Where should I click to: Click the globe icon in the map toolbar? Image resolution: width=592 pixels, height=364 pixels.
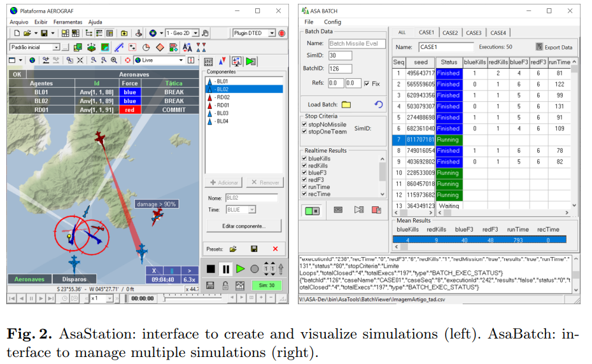[x=32, y=60]
